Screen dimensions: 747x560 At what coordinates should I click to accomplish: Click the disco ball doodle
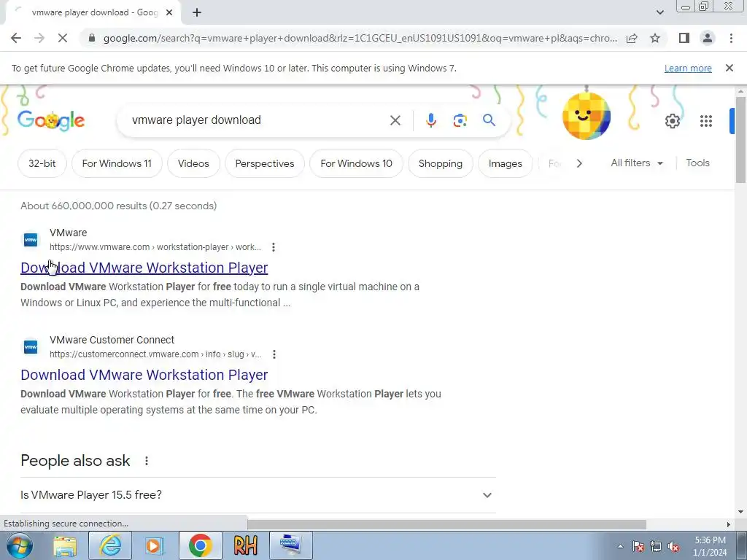tap(587, 116)
